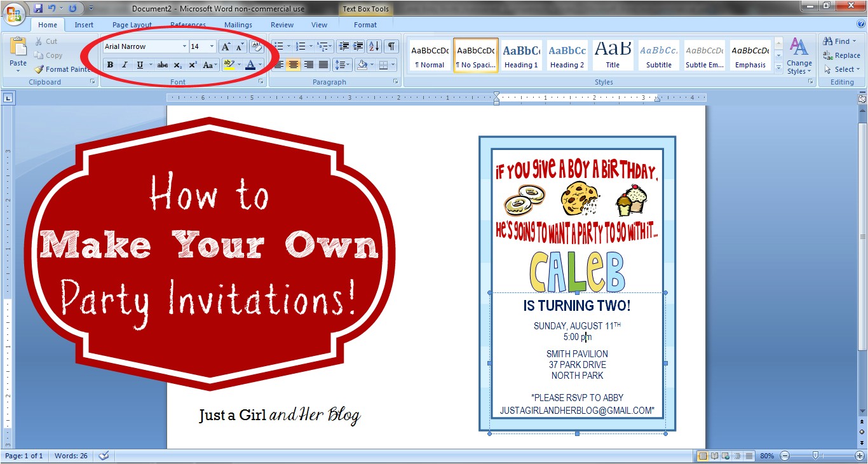This screenshot has height=464, width=868.
Task: Apply the Heading 1 style
Action: 521,55
